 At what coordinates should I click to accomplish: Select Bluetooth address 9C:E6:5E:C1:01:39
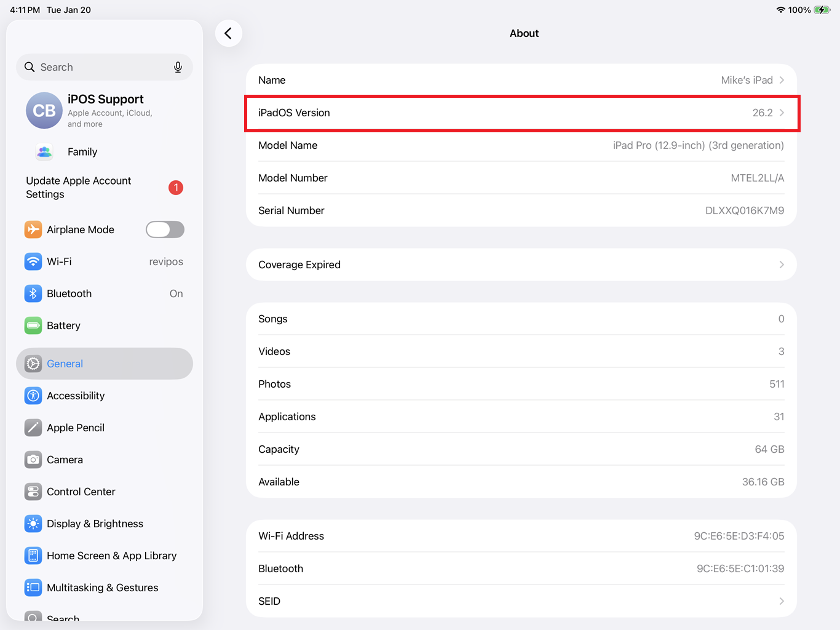[740, 568]
